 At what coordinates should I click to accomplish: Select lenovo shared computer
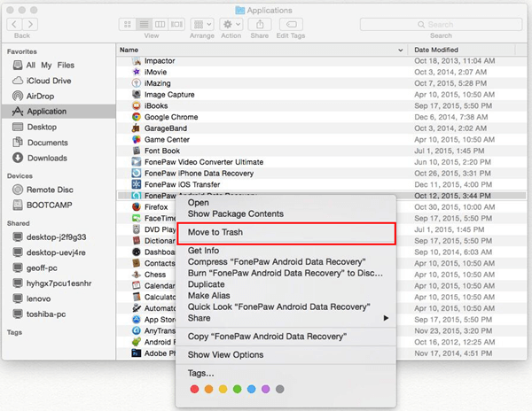[32, 299]
